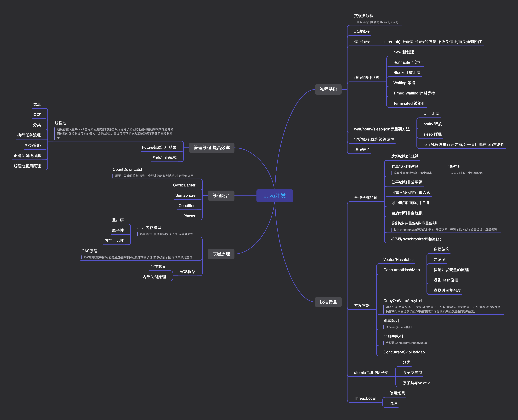Click the 管理线程,提高效率 node

[211, 148]
